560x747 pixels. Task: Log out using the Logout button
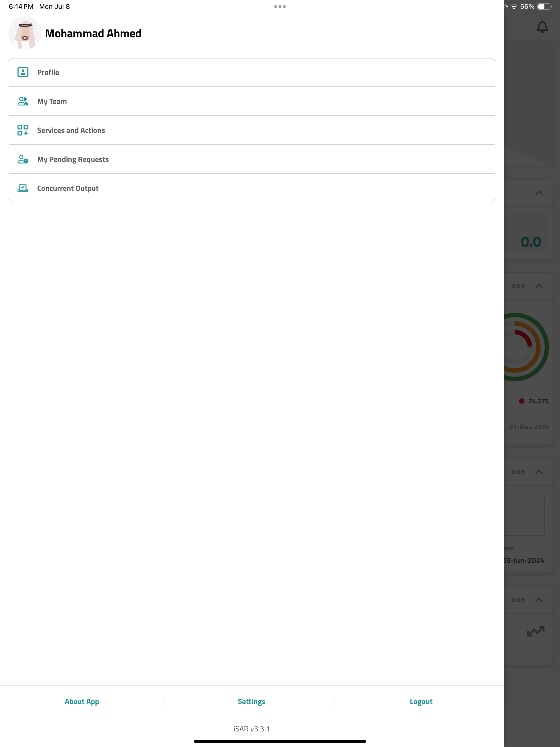click(x=421, y=701)
